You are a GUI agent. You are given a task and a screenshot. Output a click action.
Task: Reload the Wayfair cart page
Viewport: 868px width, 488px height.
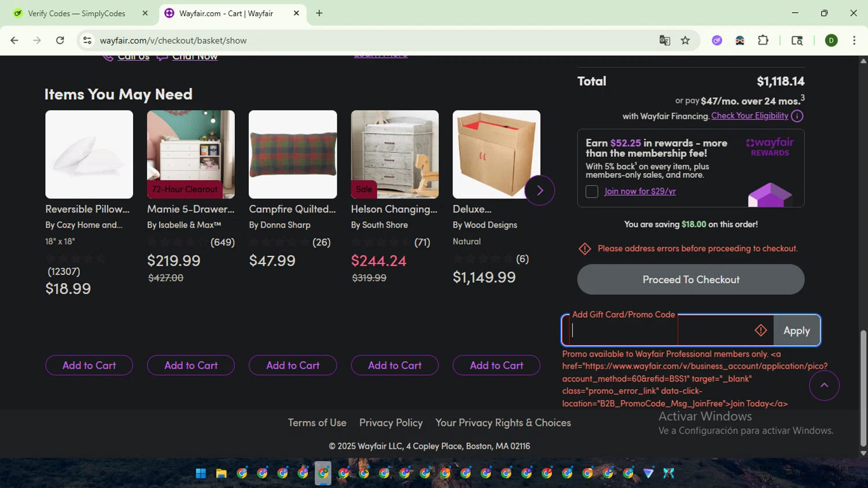pyautogui.click(x=60, y=41)
